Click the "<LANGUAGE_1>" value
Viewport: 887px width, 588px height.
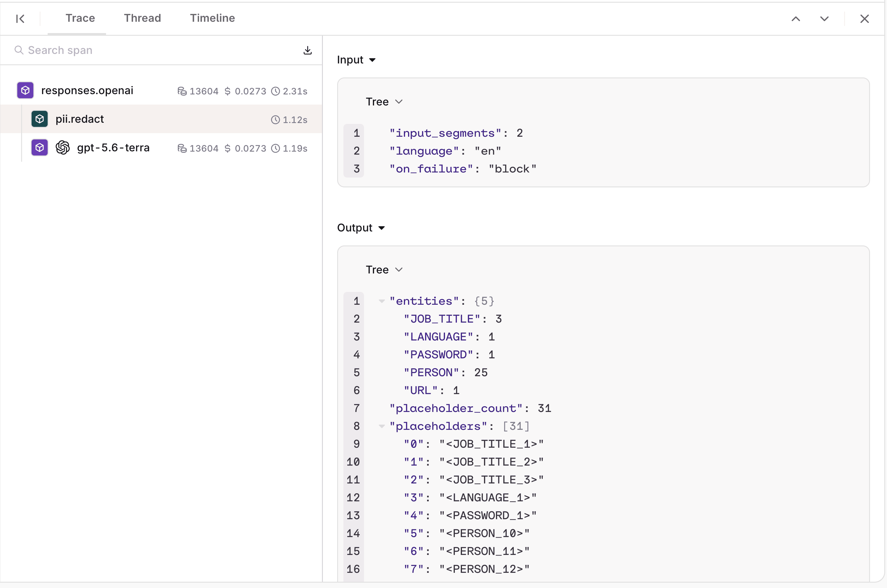tap(488, 498)
